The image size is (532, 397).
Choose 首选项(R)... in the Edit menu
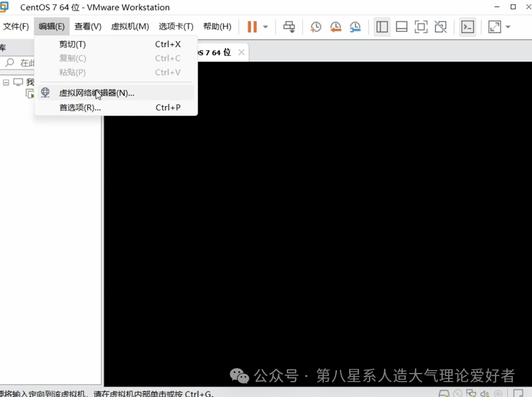point(80,107)
